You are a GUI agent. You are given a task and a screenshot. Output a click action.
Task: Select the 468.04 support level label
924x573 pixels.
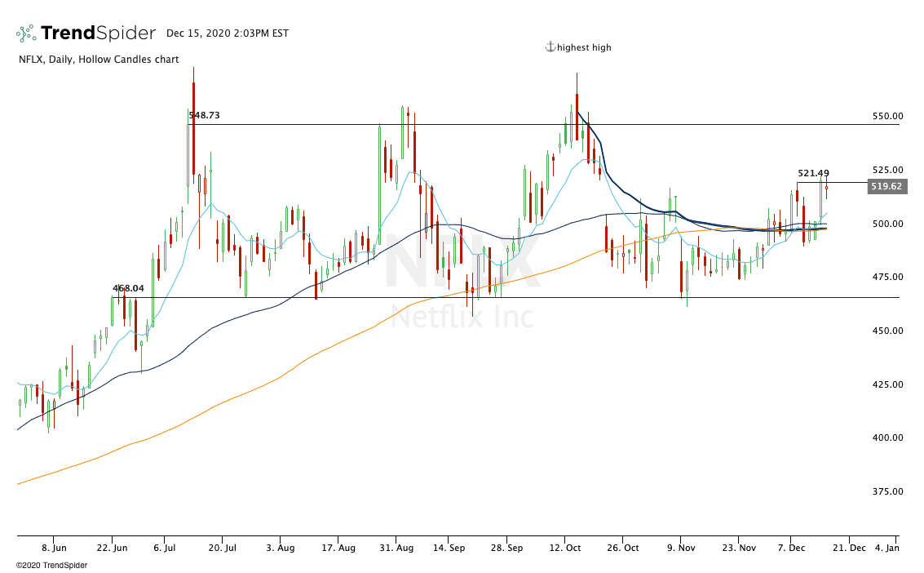(x=128, y=288)
